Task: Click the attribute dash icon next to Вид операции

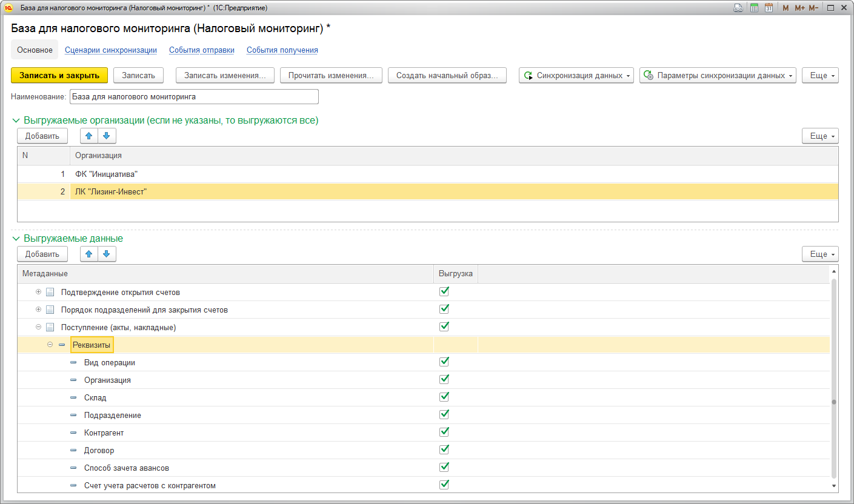Action: (x=73, y=362)
